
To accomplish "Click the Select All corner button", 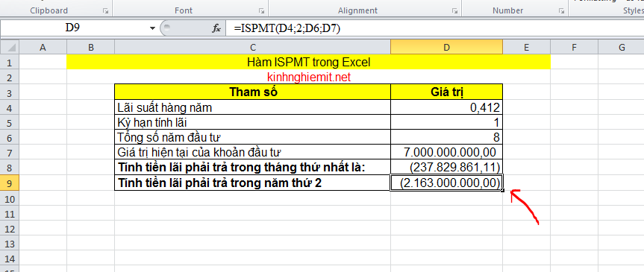I will pyautogui.click(x=10, y=47).
